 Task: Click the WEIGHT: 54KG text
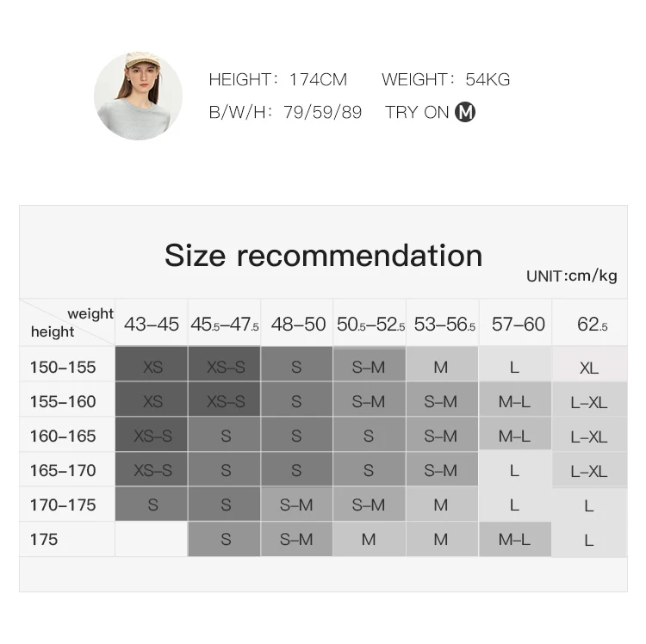pyautogui.click(x=446, y=79)
